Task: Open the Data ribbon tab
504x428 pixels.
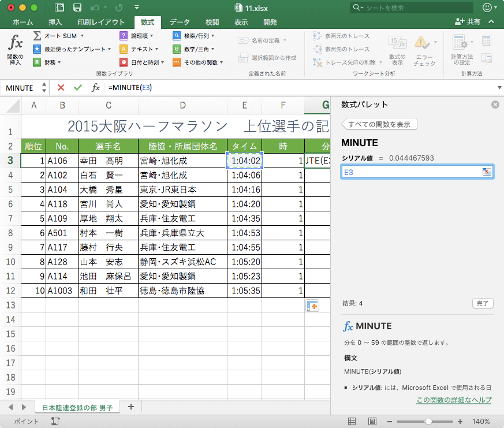Action: point(180,22)
